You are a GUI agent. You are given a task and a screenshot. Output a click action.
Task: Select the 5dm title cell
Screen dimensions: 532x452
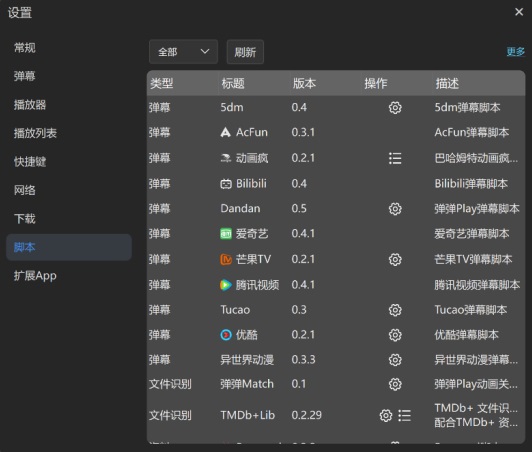[232, 108]
